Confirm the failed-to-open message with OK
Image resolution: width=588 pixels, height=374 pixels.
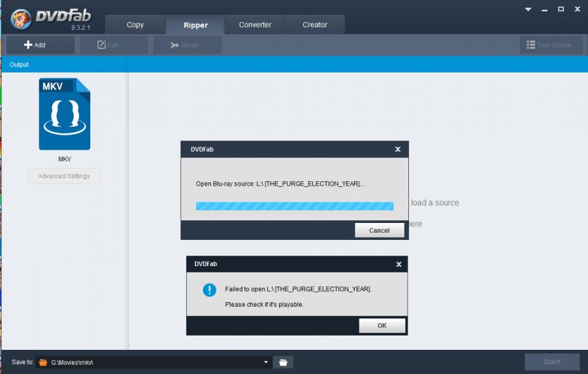382,326
